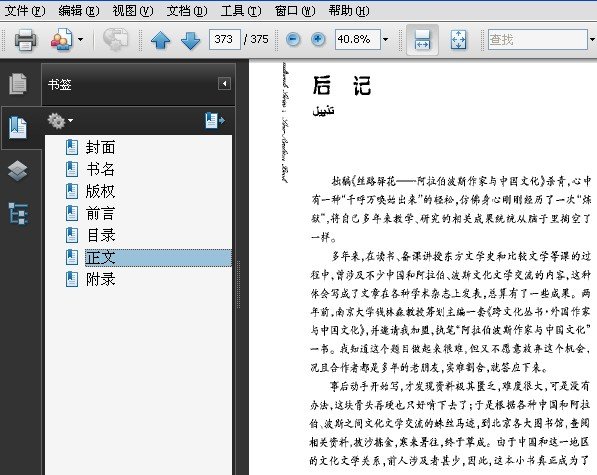Click the total page count text / 375

(x=256, y=39)
